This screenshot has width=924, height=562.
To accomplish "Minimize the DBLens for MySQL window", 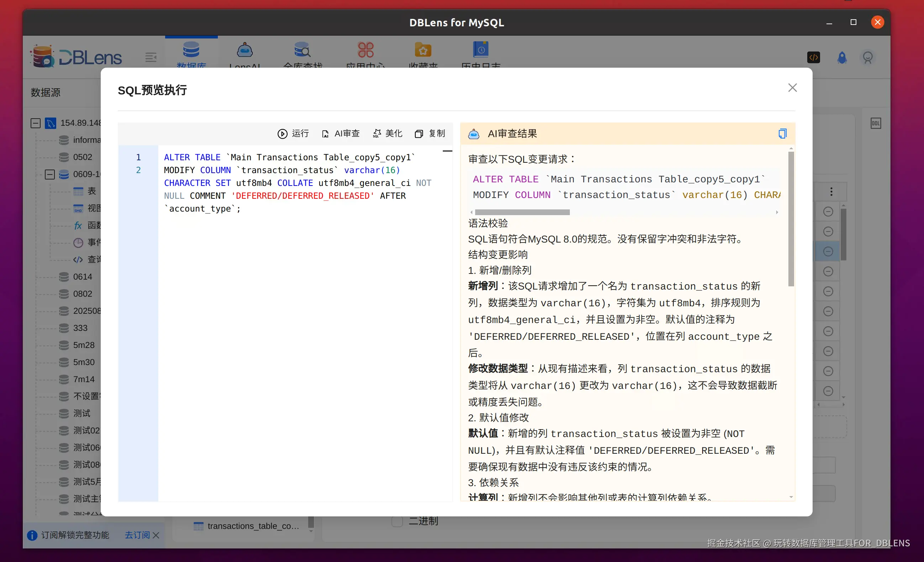I will click(829, 22).
